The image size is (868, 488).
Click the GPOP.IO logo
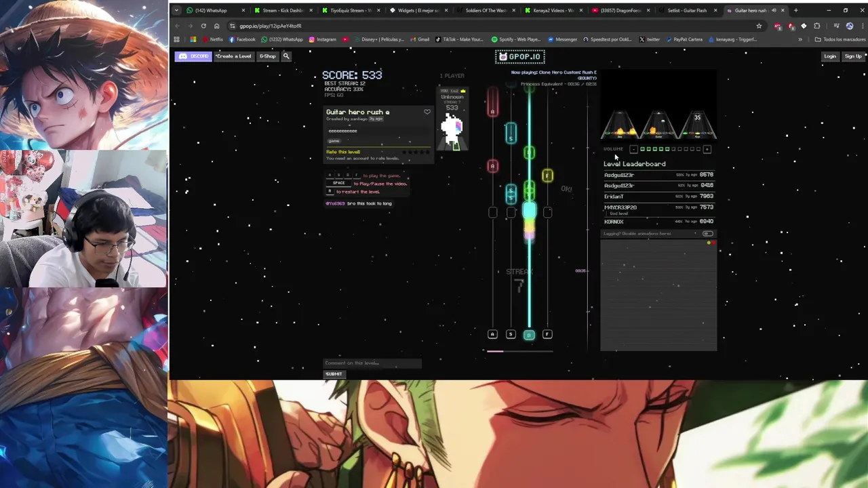coord(520,56)
